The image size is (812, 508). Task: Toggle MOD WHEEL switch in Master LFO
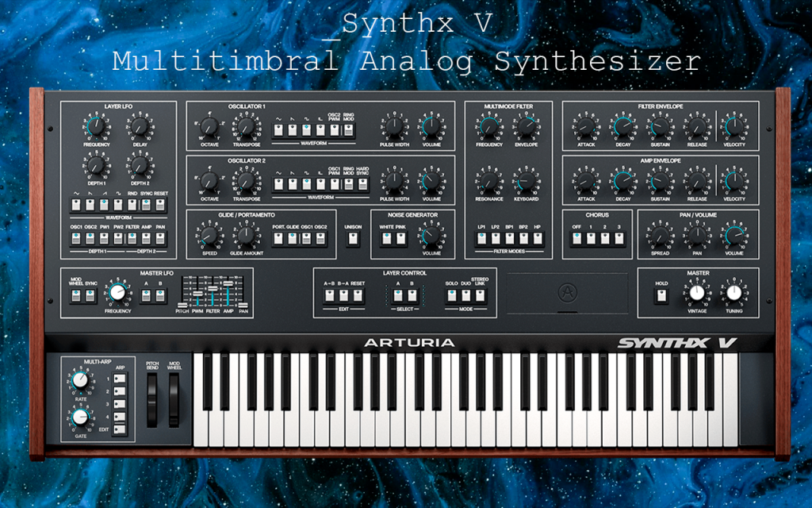76,296
